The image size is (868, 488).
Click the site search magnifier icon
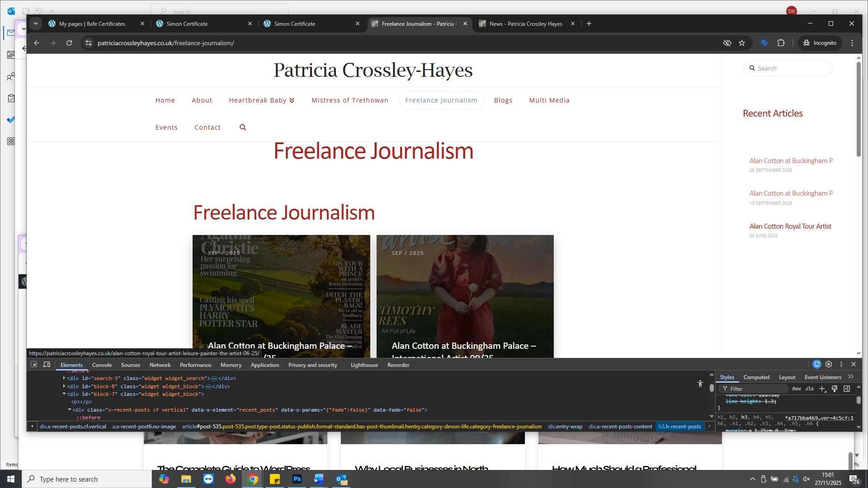click(243, 127)
